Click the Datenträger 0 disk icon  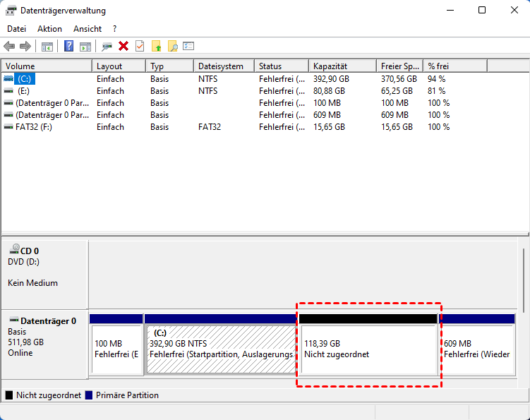pyautogui.click(x=14, y=320)
